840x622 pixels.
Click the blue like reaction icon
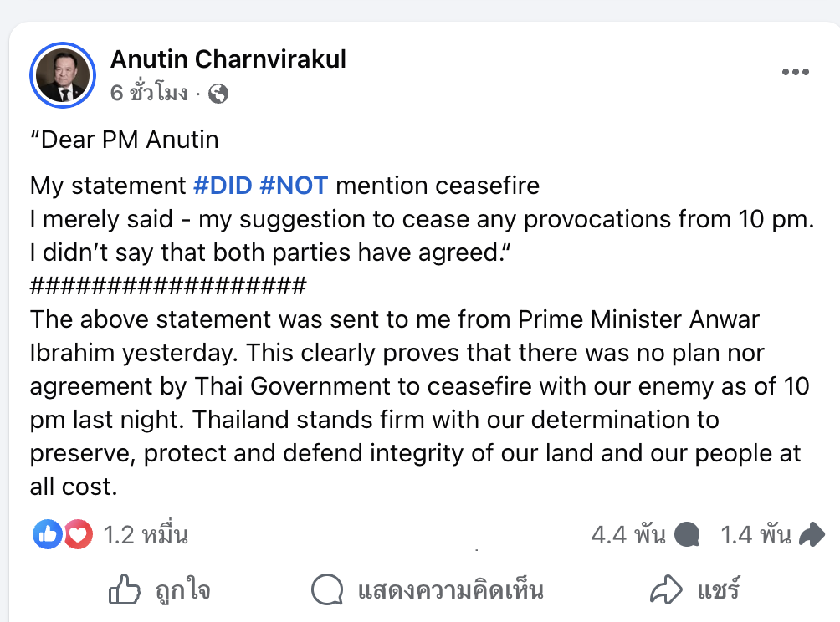(x=49, y=534)
